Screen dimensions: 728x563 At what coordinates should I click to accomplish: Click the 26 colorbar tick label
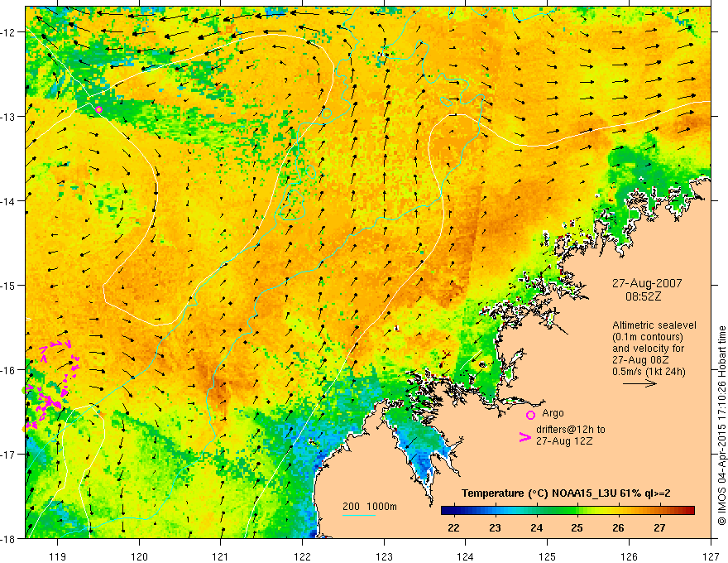[x=619, y=527]
